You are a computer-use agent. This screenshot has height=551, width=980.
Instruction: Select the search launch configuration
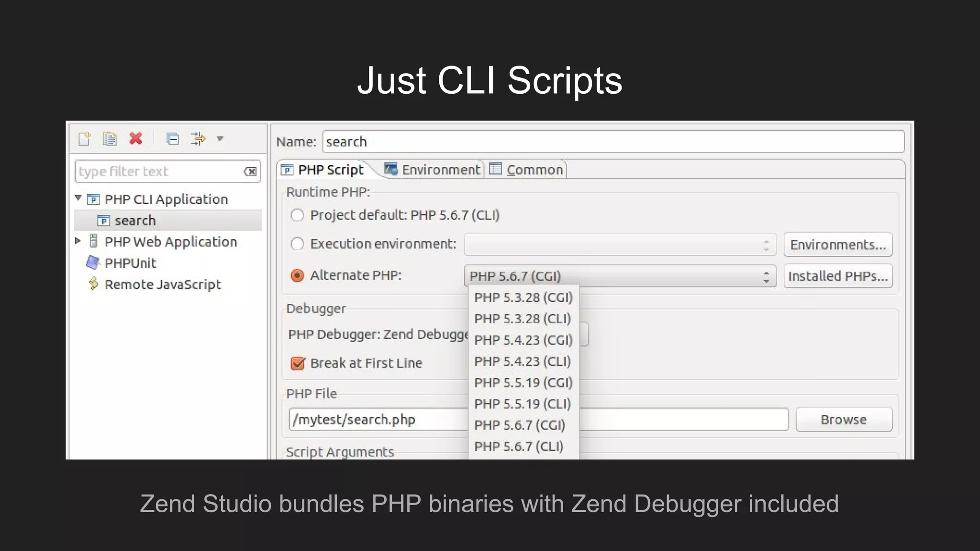[x=168, y=220]
